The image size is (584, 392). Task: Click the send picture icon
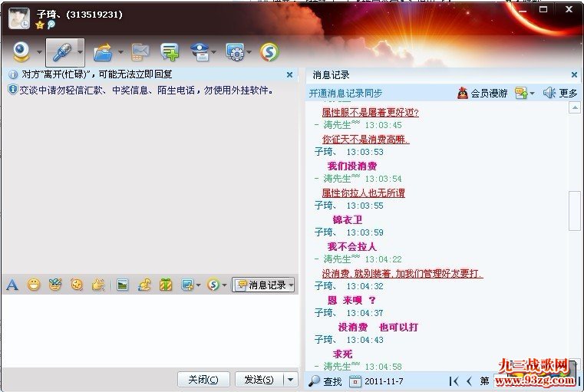click(122, 285)
